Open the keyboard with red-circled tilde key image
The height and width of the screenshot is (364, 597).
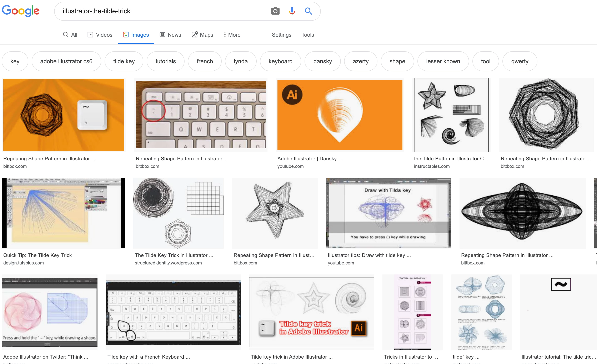(x=200, y=115)
